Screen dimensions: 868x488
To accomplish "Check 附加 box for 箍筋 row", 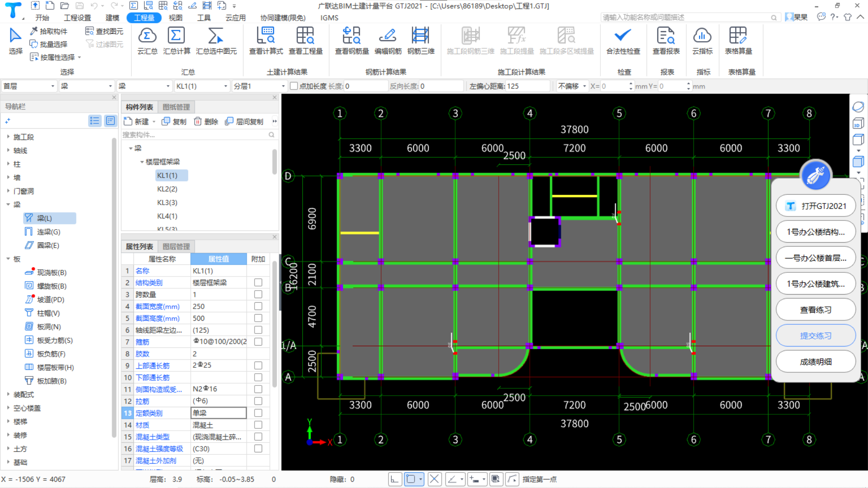I will (258, 342).
